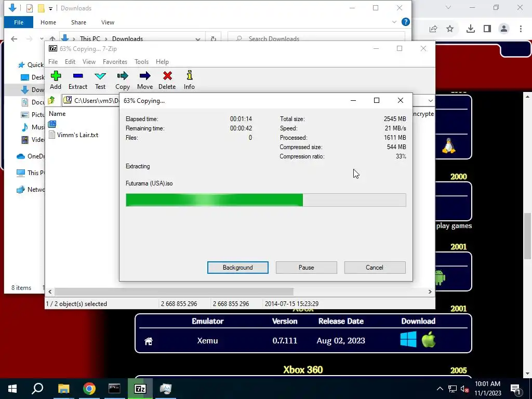Click the Copy toolbar icon in 7-Zip

123,79
